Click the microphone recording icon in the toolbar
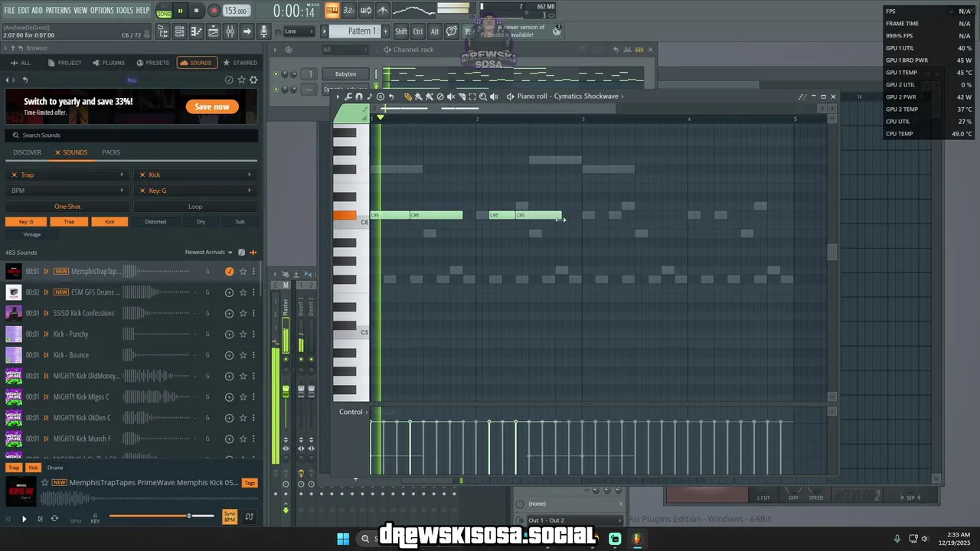This screenshot has height=551, width=980. pos(263,31)
